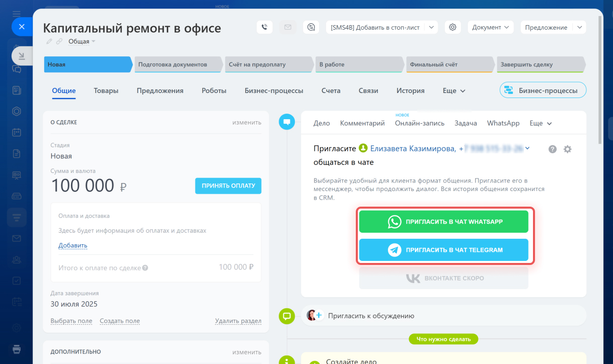Open the Счета tab
The image size is (613, 364).
[331, 90]
